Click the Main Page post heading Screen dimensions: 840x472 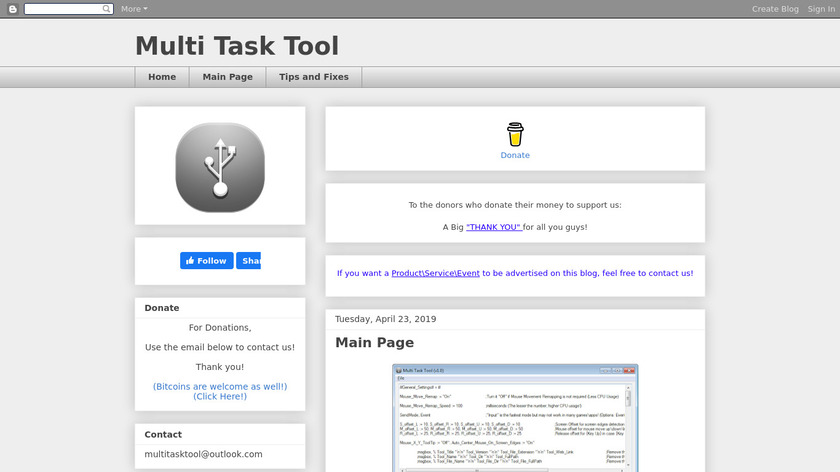pos(374,343)
